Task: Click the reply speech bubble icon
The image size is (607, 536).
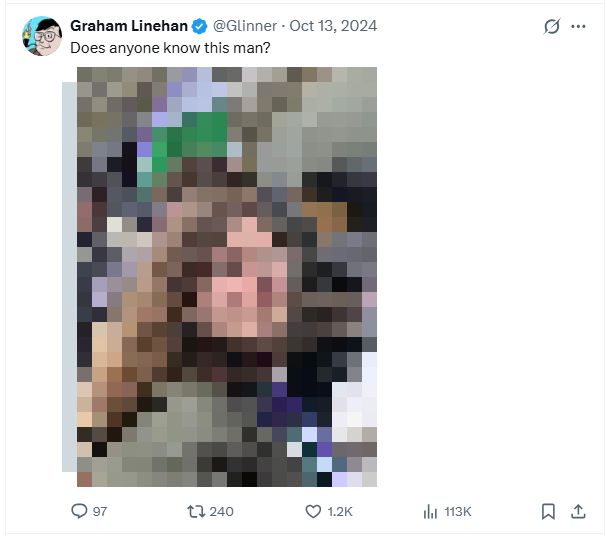Action: 80,511
